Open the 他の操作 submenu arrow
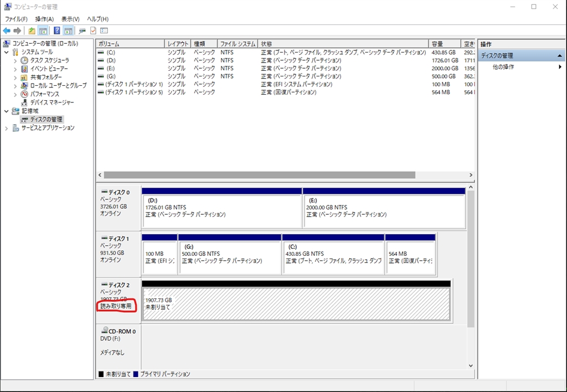The height and width of the screenshot is (392, 567). (x=560, y=67)
